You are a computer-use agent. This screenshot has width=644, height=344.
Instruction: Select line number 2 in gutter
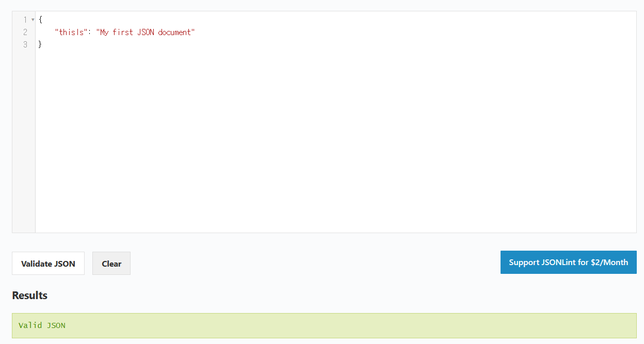coord(25,32)
